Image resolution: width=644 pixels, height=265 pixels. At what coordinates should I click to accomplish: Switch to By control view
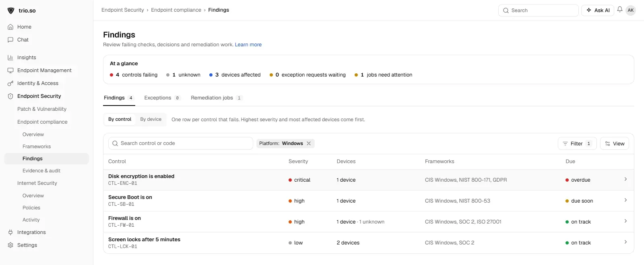[120, 120]
